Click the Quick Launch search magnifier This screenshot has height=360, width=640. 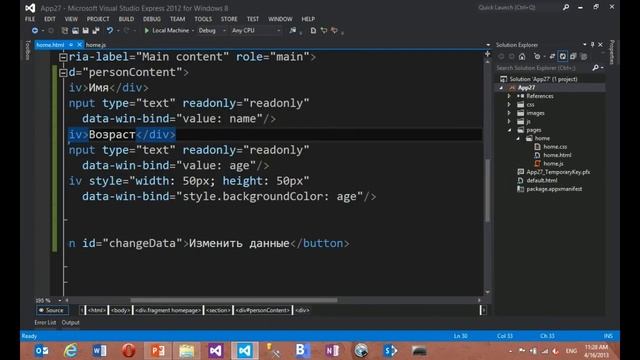[x=566, y=7]
